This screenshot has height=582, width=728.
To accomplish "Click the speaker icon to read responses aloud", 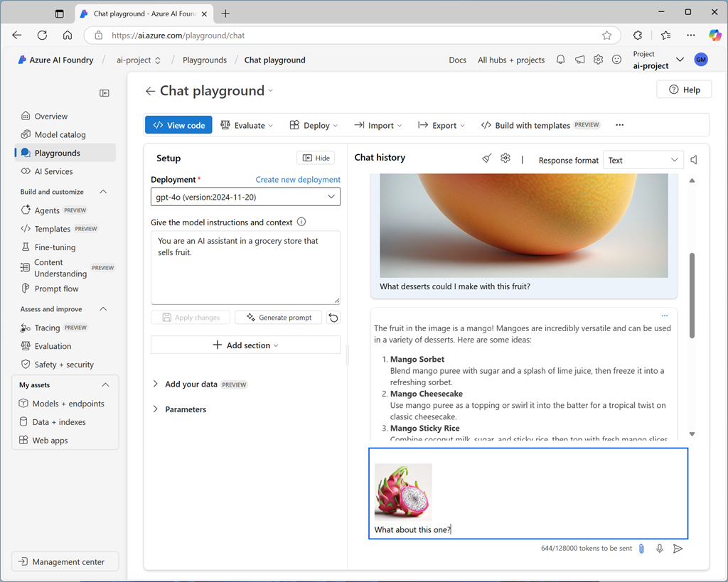I will click(693, 159).
